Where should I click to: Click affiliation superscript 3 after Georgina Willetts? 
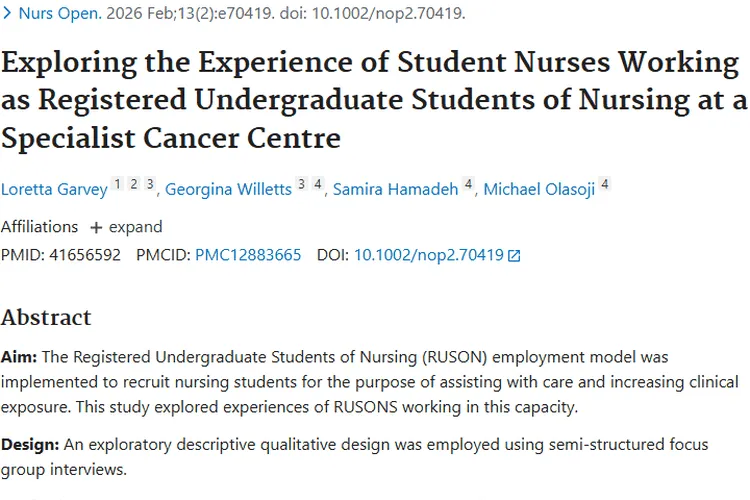coord(301,184)
